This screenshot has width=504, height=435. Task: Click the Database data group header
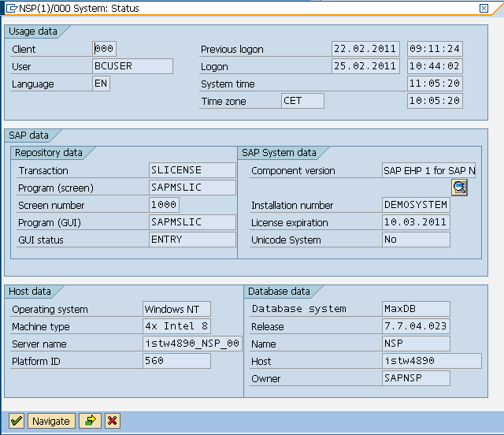click(279, 292)
